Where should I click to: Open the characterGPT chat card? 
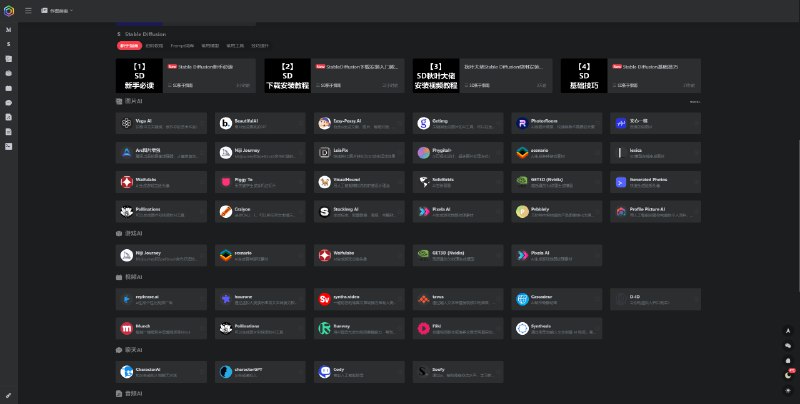click(x=260, y=372)
